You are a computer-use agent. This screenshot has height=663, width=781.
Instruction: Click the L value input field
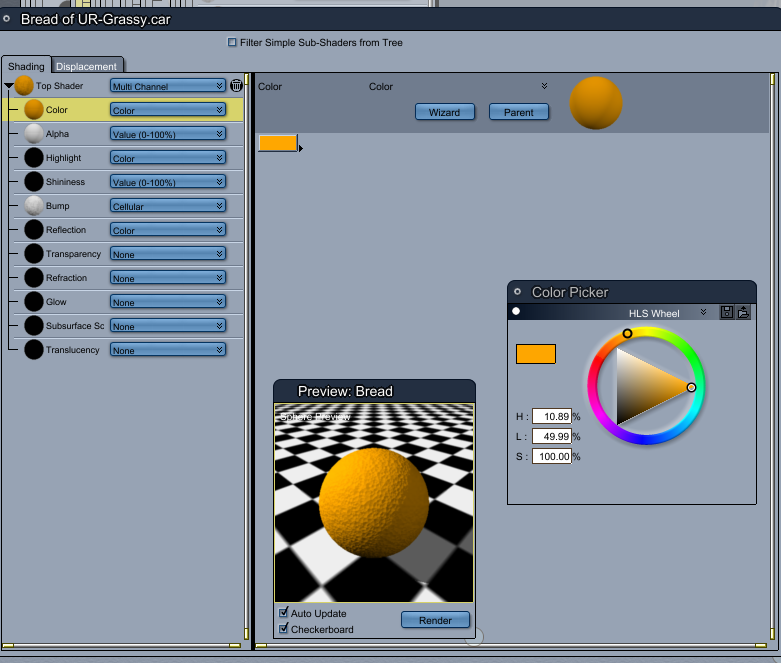551,436
